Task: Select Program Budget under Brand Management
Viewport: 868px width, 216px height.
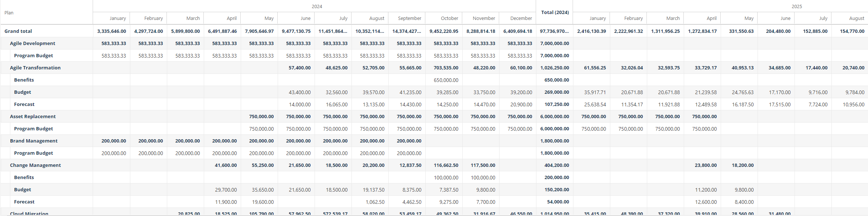Action: pos(34,153)
